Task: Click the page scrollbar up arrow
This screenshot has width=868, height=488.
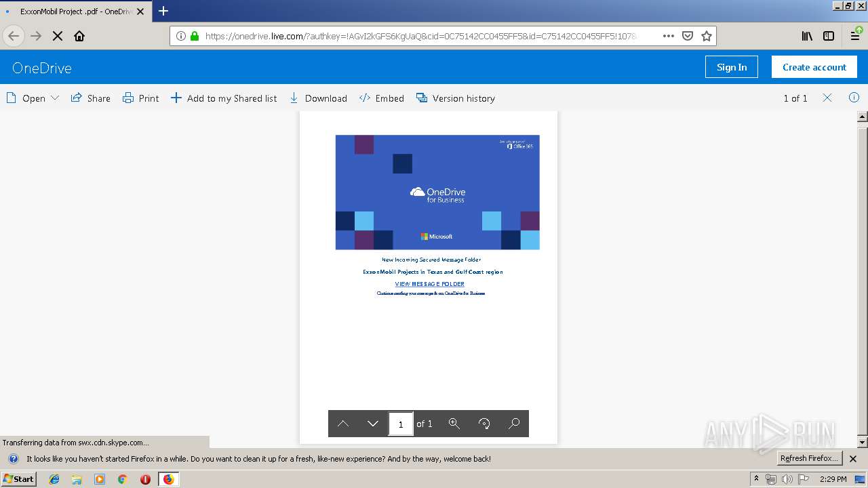Action: 863,117
